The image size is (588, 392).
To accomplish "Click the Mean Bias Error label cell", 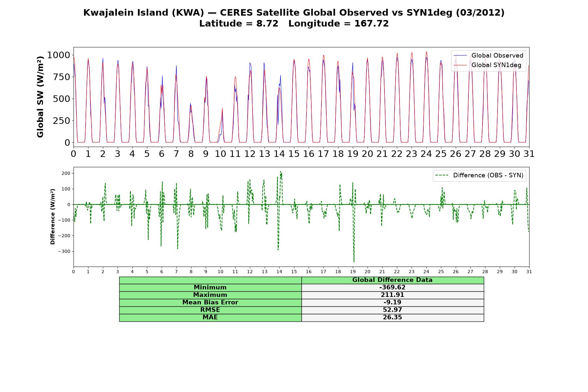I will click(x=210, y=302).
